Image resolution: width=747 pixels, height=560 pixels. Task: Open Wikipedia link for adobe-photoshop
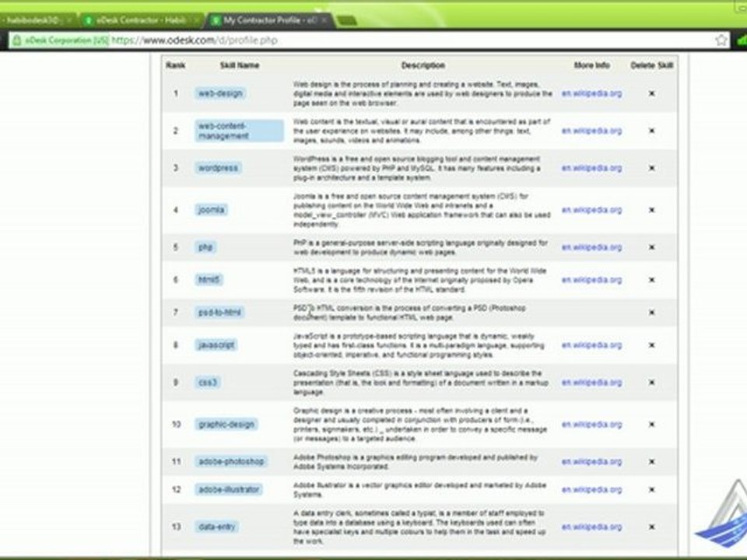[x=591, y=462]
